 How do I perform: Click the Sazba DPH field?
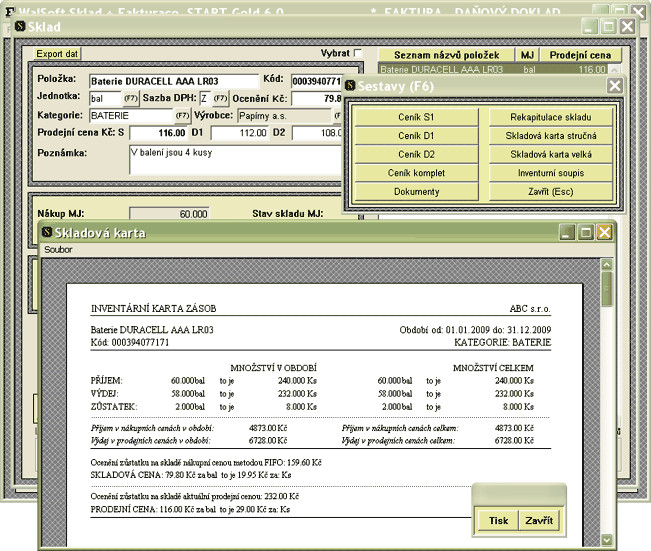tap(205, 99)
